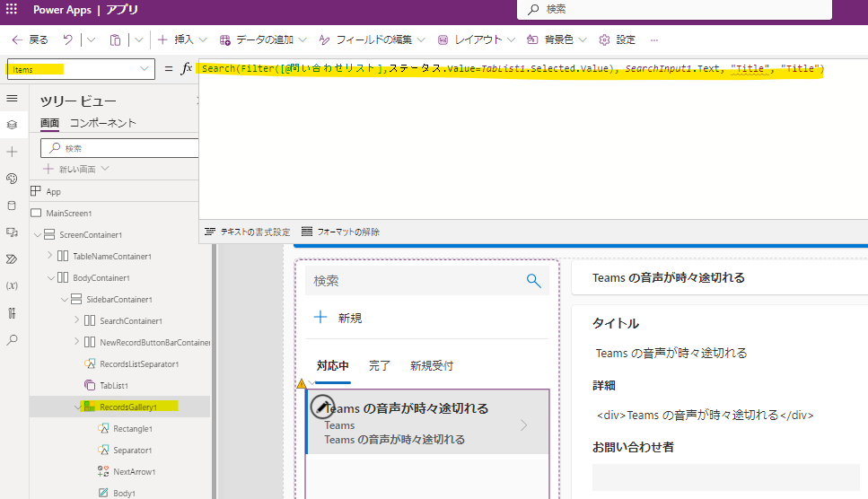Image resolution: width=868 pixels, height=499 pixels.
Task: Open the app launcher waffle icon
Action: click(11, 9)
